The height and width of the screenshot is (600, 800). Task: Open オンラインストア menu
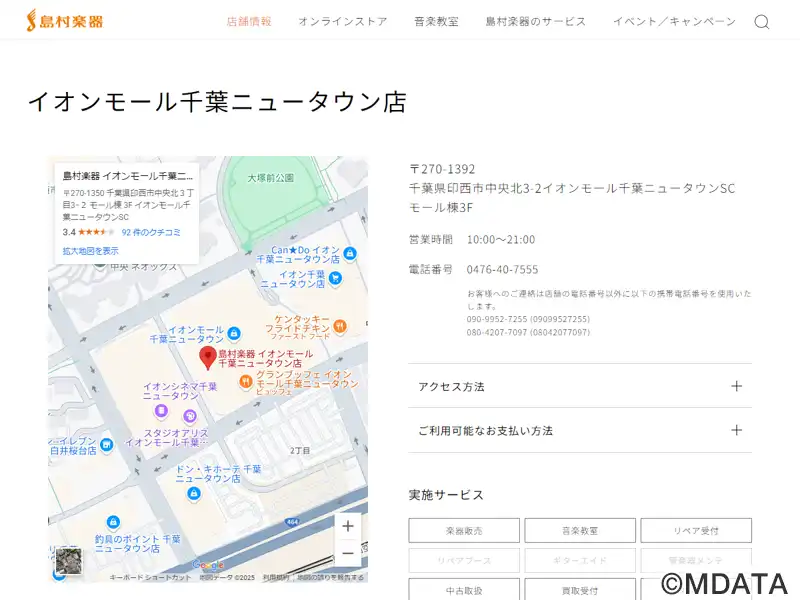coord(343,21)
